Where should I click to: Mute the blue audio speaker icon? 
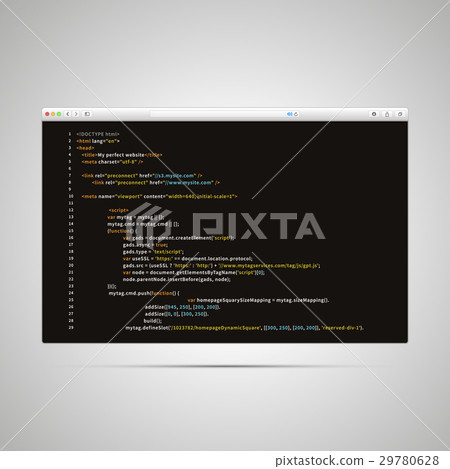tap(289, 114)
